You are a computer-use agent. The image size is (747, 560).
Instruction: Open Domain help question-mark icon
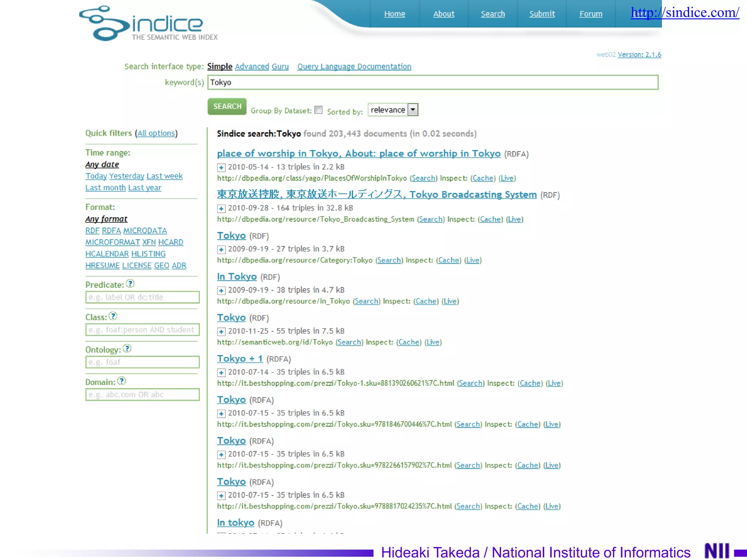tap(122, 381)
